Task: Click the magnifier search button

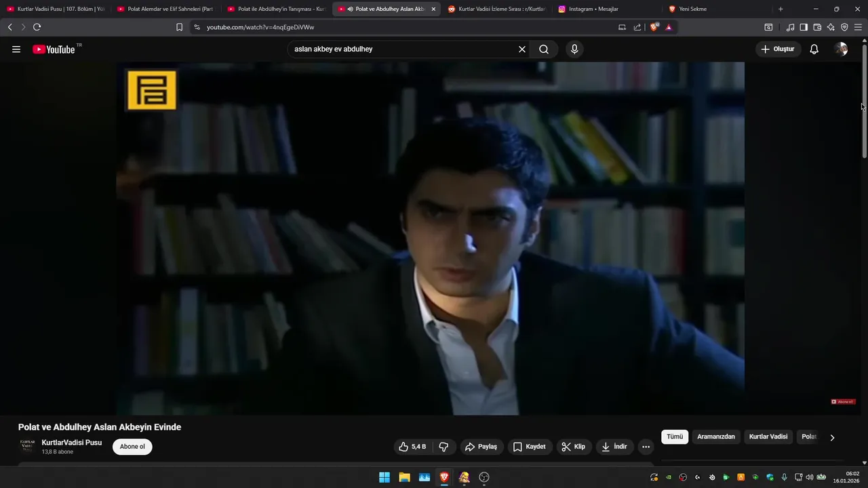Action: [544, 49]
